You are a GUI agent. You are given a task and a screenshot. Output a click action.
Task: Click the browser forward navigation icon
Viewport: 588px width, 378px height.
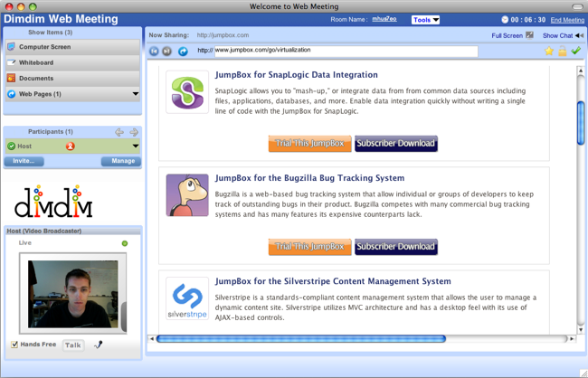[166, 51]
